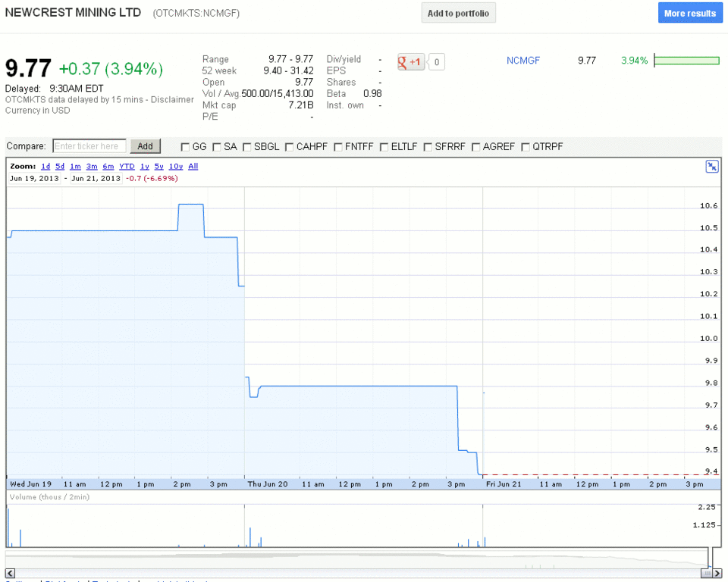Screen dimensions: 728x582
Task: Tick the GG comparison checkbox
Action: [x=185, y=147]
